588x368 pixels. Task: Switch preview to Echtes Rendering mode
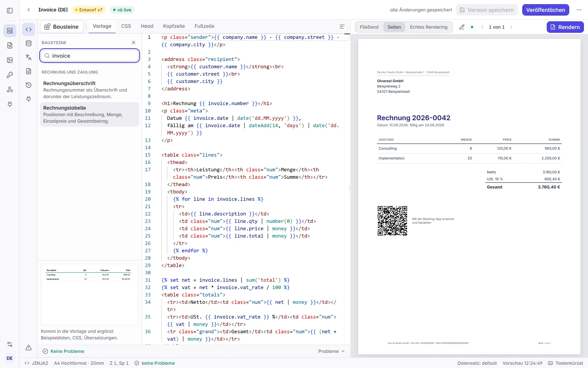click(428, 27)
